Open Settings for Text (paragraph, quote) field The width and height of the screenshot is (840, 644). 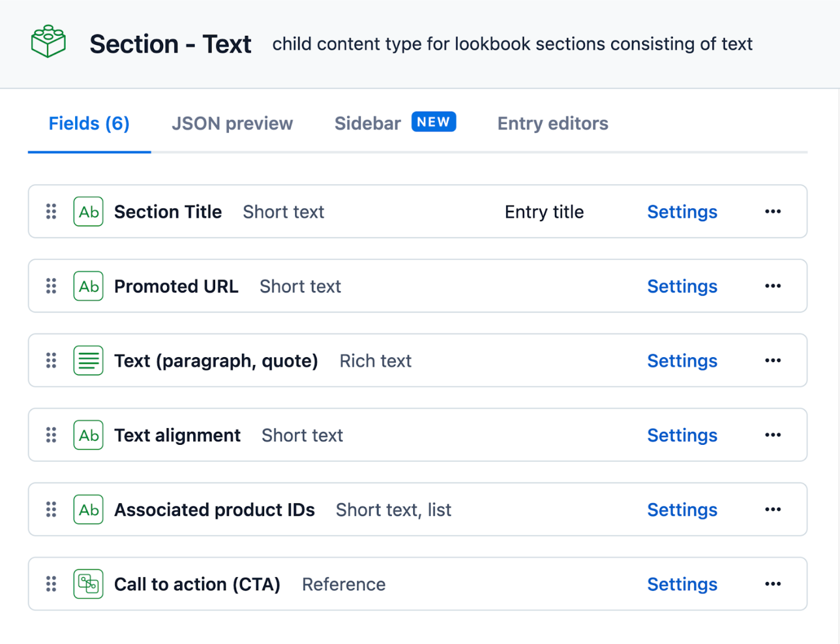pos(682,361)
